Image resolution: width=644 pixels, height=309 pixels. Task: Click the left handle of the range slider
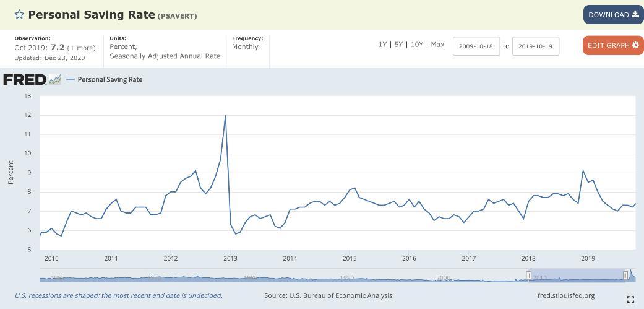[x=529, y=275]
